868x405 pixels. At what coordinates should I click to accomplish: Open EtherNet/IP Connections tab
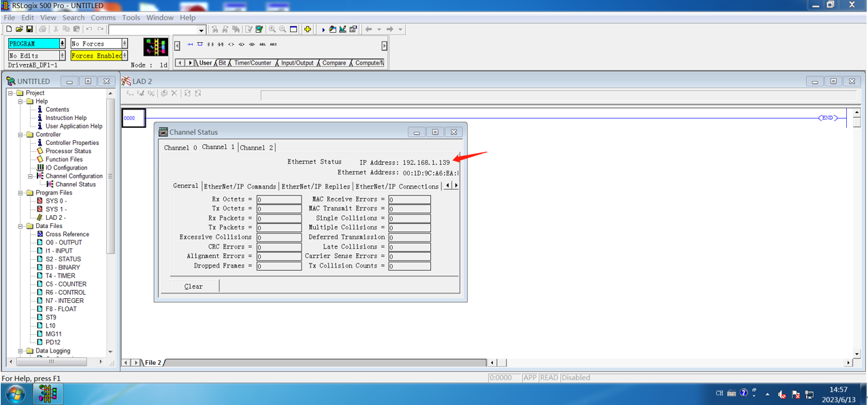point(397,187)
